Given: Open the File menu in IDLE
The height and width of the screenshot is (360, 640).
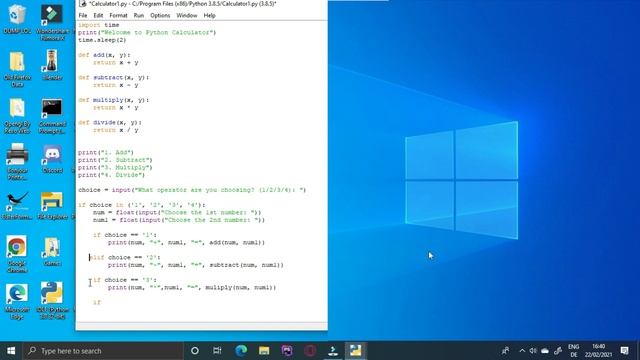Looking at the screenshot, I should click(x=83, y=15).
